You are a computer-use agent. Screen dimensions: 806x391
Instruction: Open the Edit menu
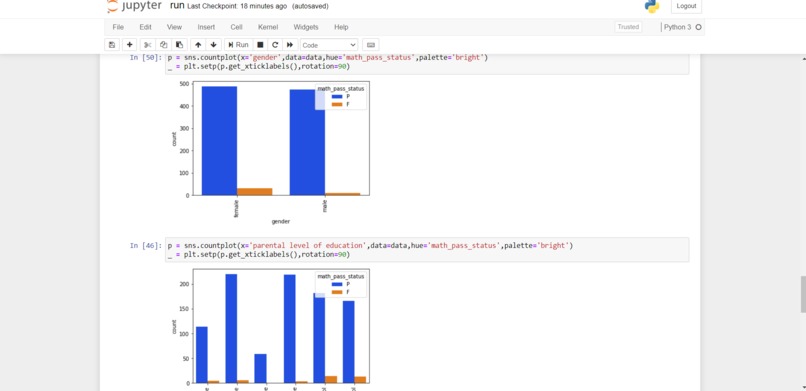(145, 27)
